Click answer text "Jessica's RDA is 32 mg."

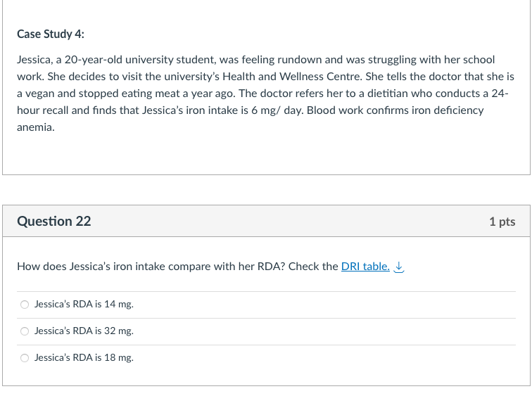[x=84, y=331]
